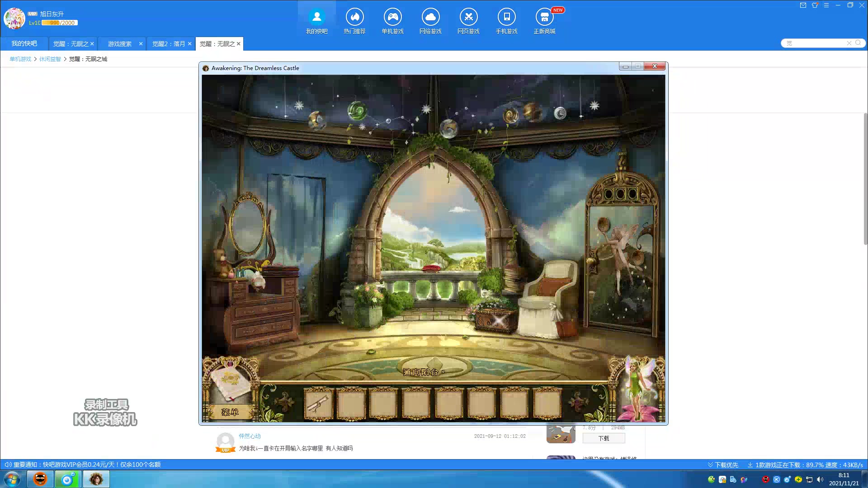Open the skin (T-shirt) icon

click(x=815, y=5)
